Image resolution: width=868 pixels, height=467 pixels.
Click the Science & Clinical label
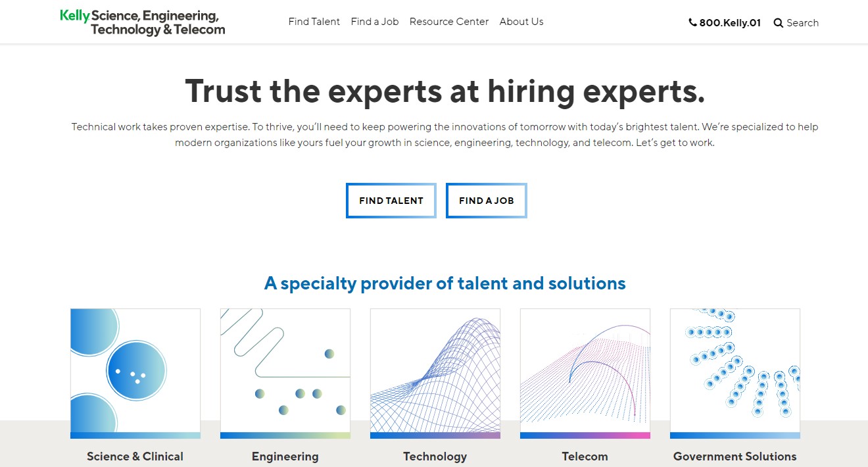135,456
